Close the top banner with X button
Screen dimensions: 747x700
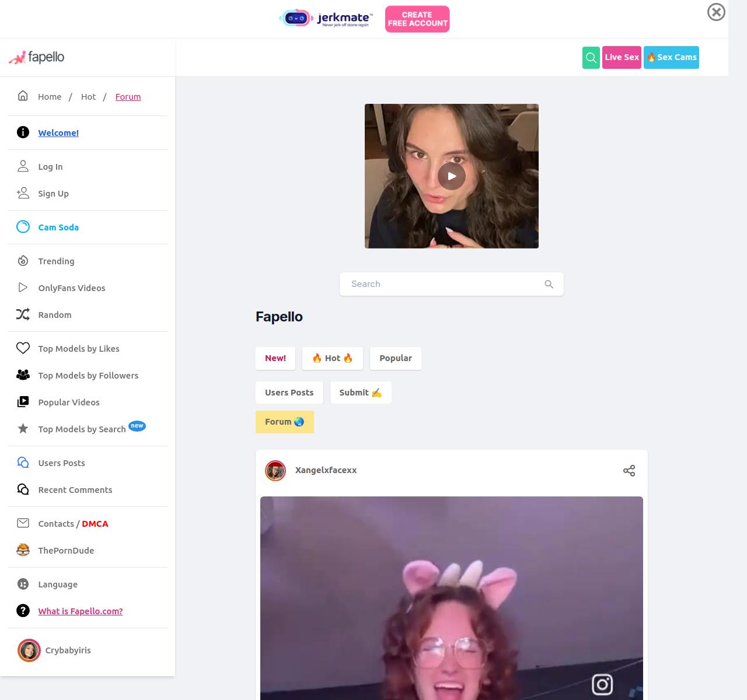pos(716,12)
